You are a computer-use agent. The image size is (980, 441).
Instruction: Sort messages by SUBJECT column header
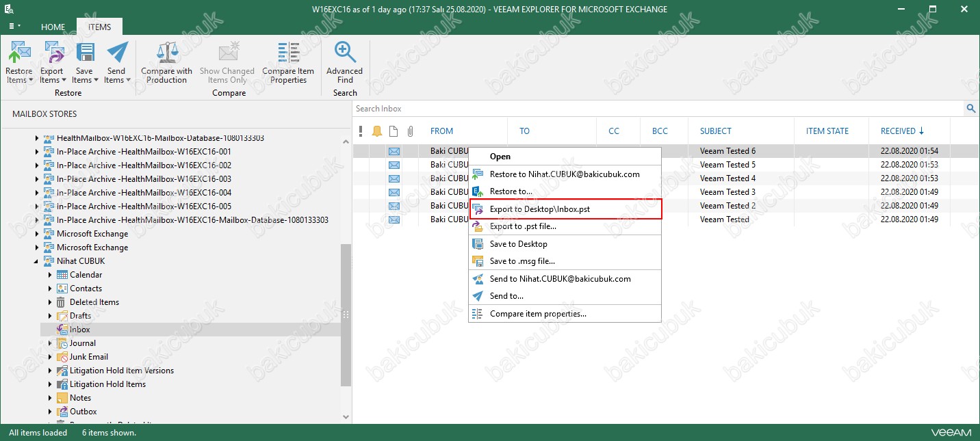715,131
